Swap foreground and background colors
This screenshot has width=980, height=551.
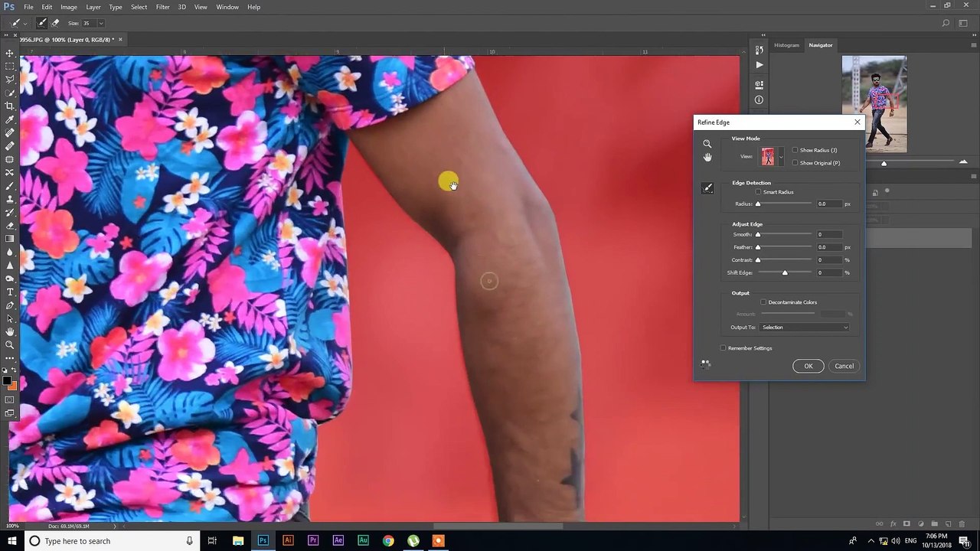[x=14, y=370]
